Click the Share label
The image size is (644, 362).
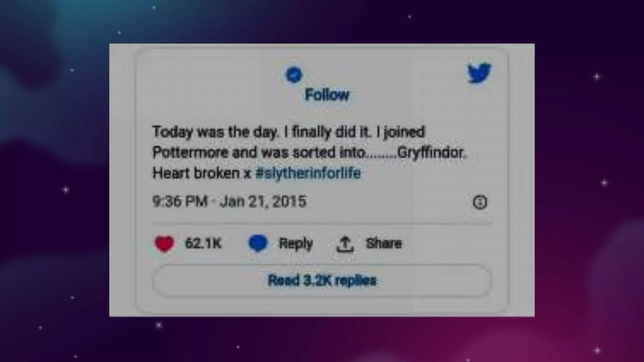coord(384,243)
